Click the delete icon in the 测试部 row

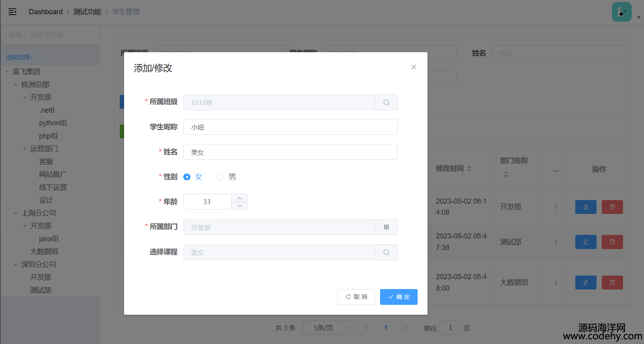click(612, 242)
